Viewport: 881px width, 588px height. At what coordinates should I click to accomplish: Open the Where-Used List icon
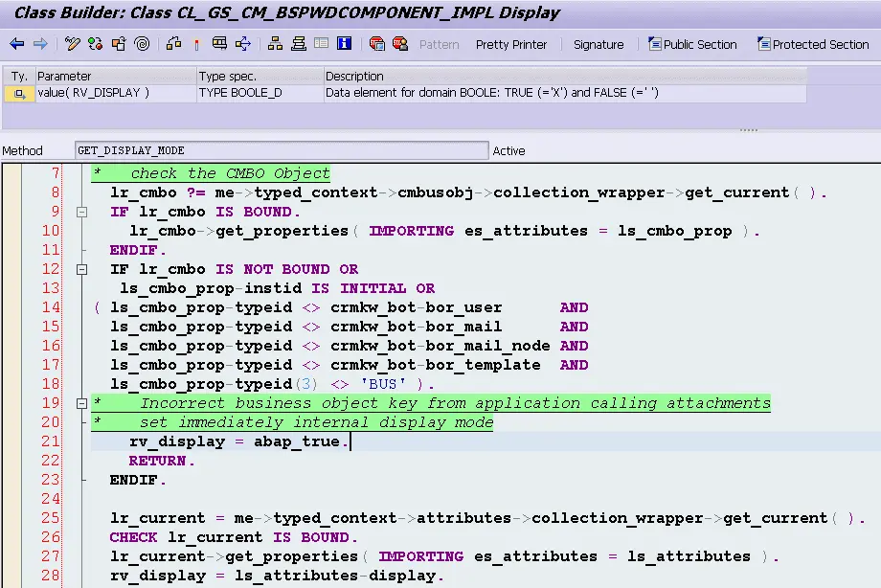(243, 44)
